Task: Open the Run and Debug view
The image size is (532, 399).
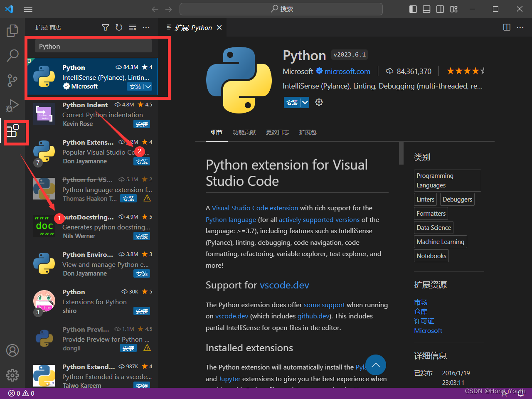Action: click(x=12, y=105)
